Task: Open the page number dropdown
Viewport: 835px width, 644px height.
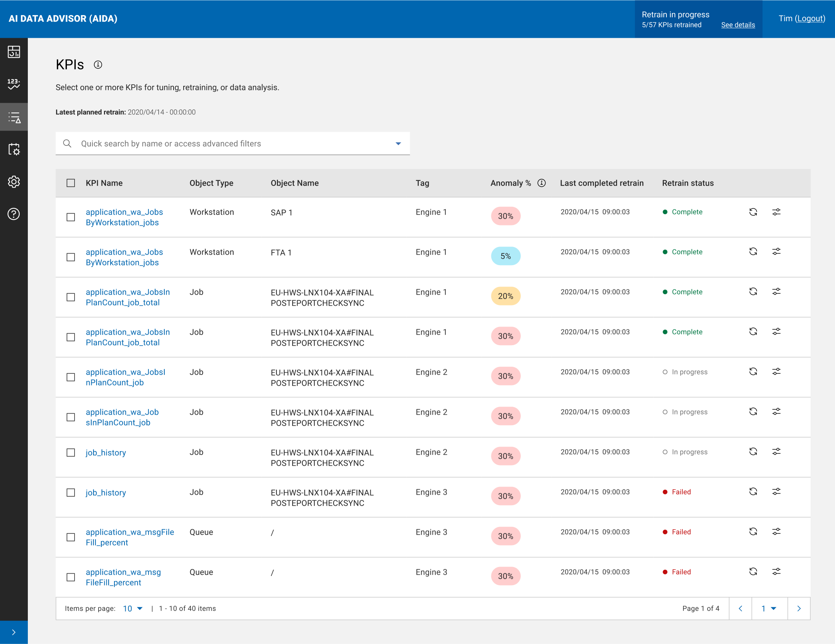Action: click(769, 608)
